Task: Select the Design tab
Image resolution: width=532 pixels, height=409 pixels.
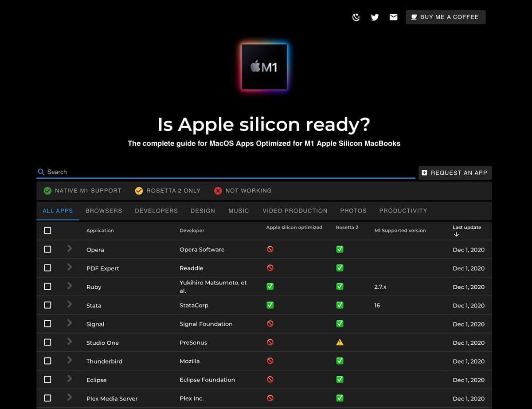Action: pos(203,211)
